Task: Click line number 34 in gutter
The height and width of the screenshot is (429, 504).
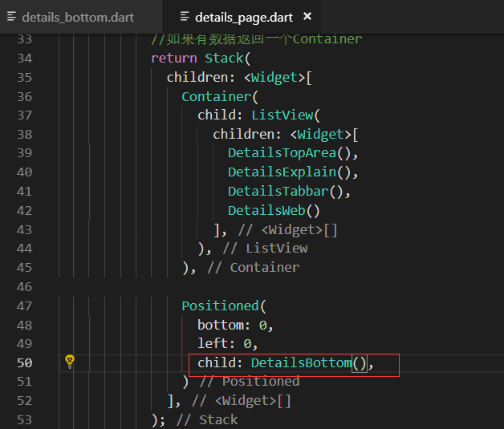Action: tap(24, 59)
